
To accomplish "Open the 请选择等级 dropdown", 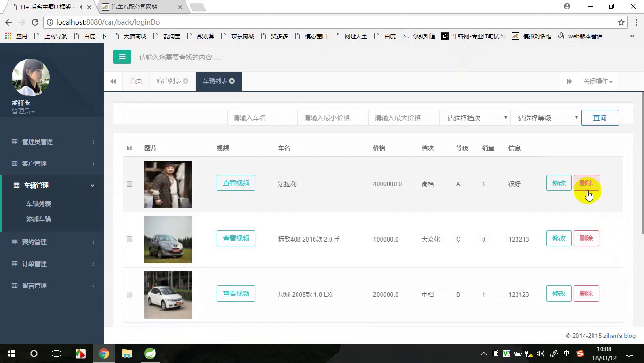I will point(546,118).
